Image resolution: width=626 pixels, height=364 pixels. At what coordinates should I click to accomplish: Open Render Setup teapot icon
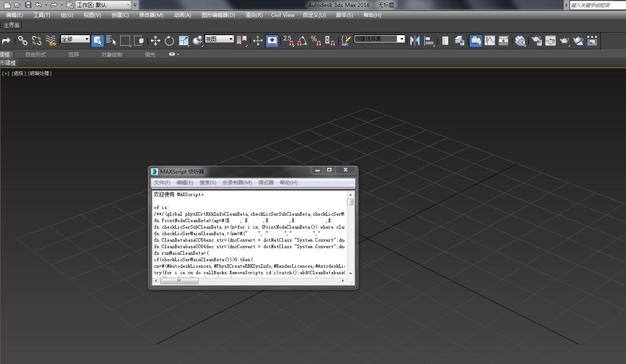pos(537,41)
